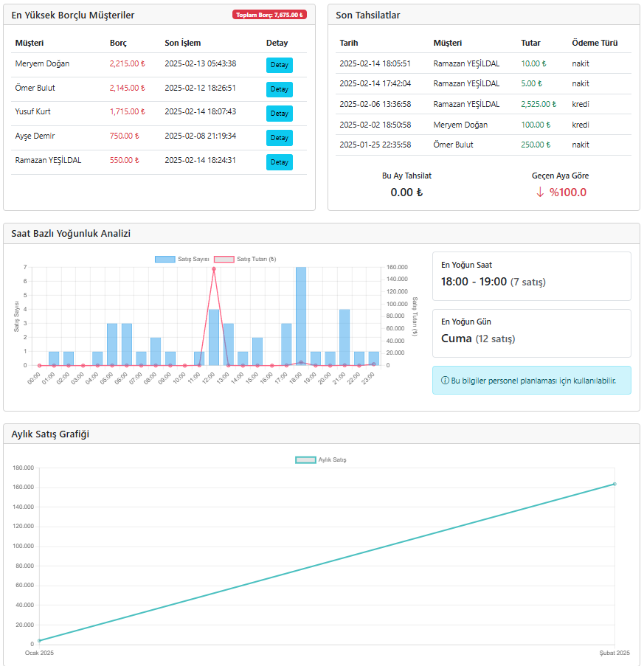This screenshot has width=644, height=666.
Task: Click the 18:00 bar in hourly chart
Action: (301, 316)
